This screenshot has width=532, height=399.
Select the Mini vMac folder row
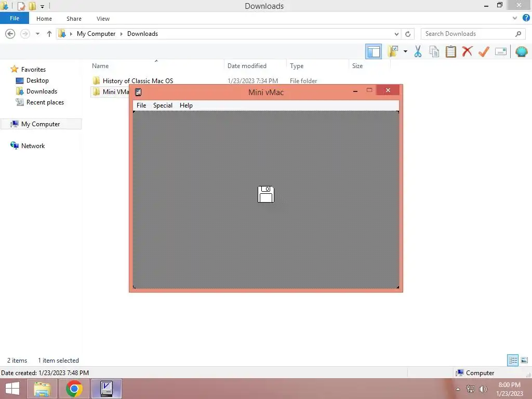pos(110,91)
